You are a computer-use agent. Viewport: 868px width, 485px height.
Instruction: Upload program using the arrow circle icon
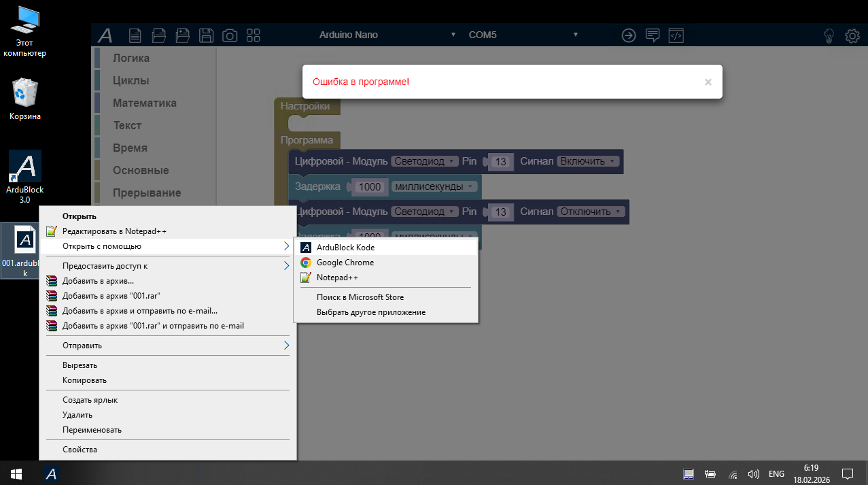[629, 35]
